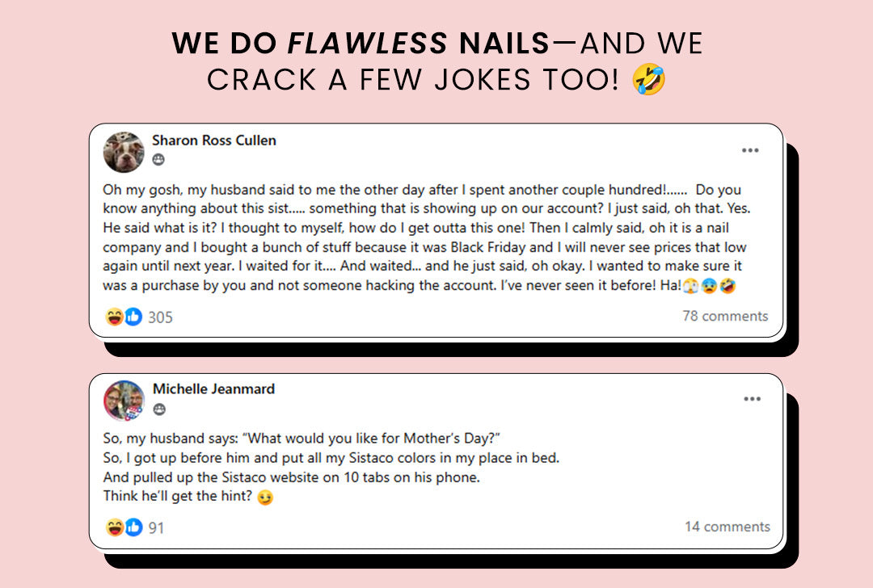Open the 78 comments link

point(725,316)
